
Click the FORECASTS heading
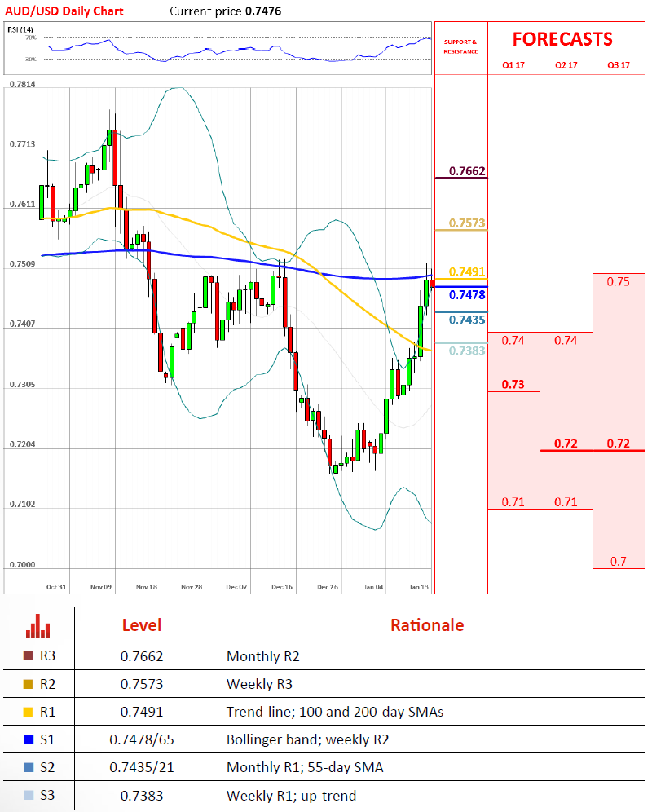point(562,39)
